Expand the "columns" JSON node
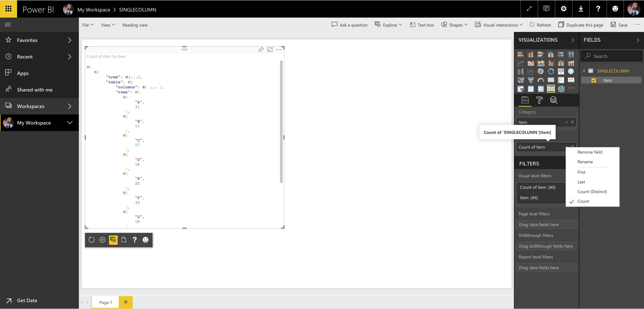This screenshot has height=309, width=644. coord(144,87)
